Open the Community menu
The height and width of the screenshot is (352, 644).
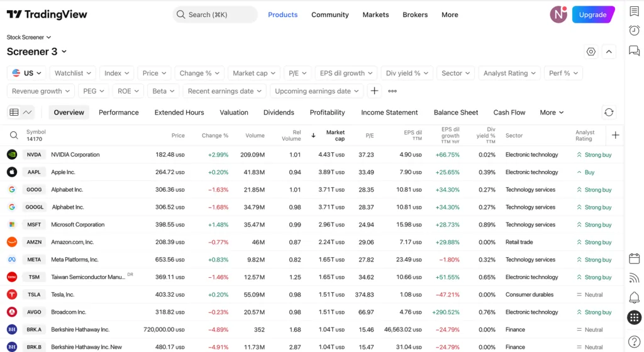330,14
